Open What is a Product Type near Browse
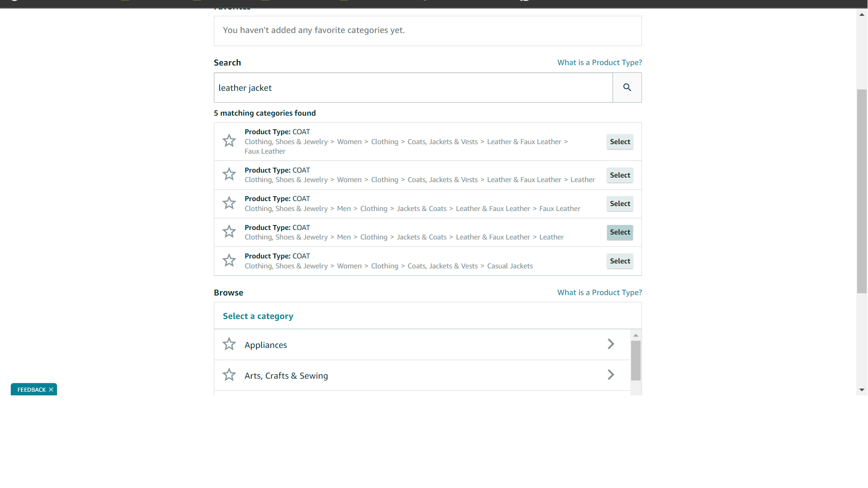This screenshot has width=868, height=488. click(x=599, y=292)
